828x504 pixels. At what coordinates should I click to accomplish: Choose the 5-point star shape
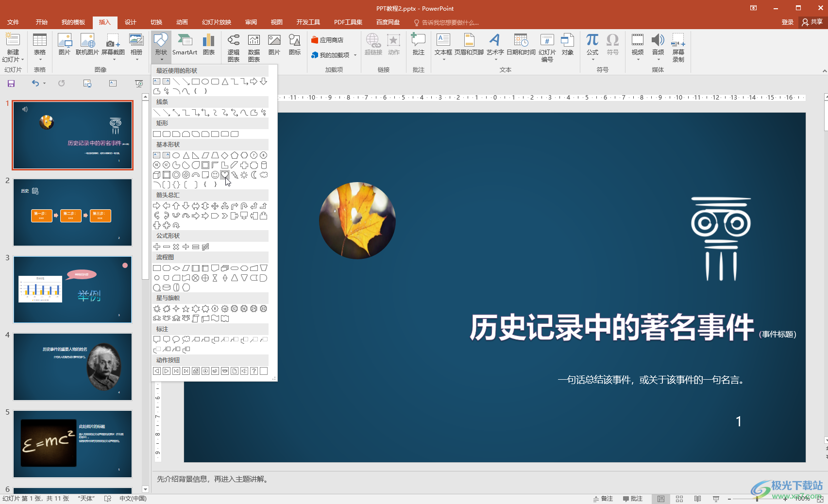point(186,309)
